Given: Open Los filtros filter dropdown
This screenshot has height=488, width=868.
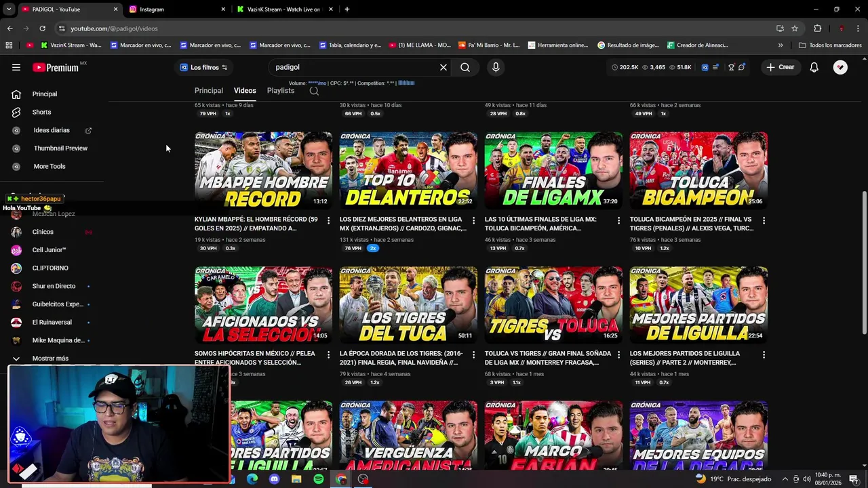Looking at the screenshot, I should click(x=203, y=67).
